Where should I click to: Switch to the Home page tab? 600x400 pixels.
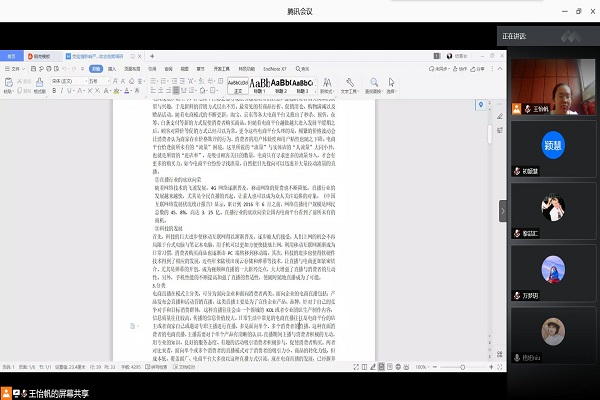point(11,56)
